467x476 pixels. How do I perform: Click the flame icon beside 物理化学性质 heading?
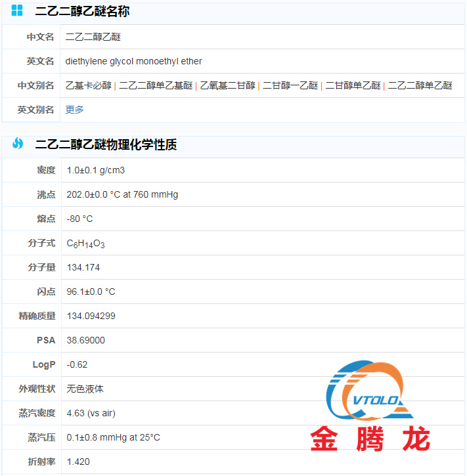17,144
